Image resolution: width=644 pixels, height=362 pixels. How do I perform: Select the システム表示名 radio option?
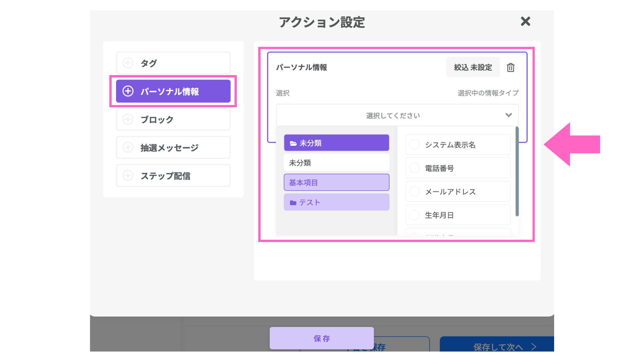415,145
